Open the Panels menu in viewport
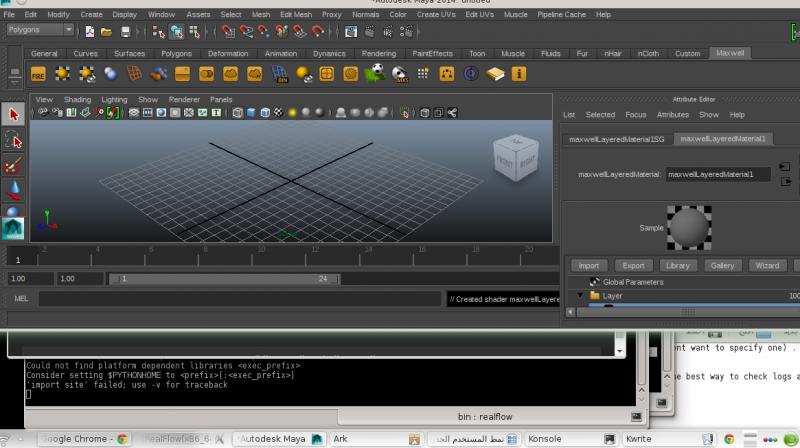Image resolution: width=800 pixels, height=448 pixels. 221,99
